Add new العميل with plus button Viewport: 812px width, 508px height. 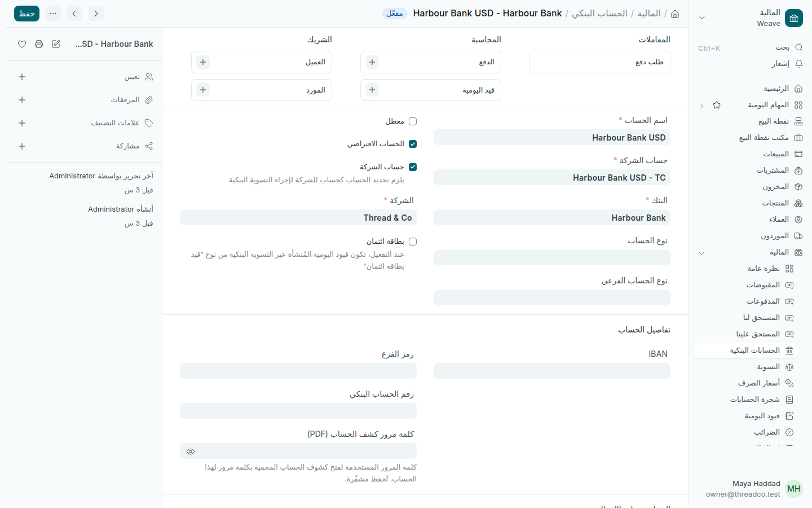pos(203,62)
